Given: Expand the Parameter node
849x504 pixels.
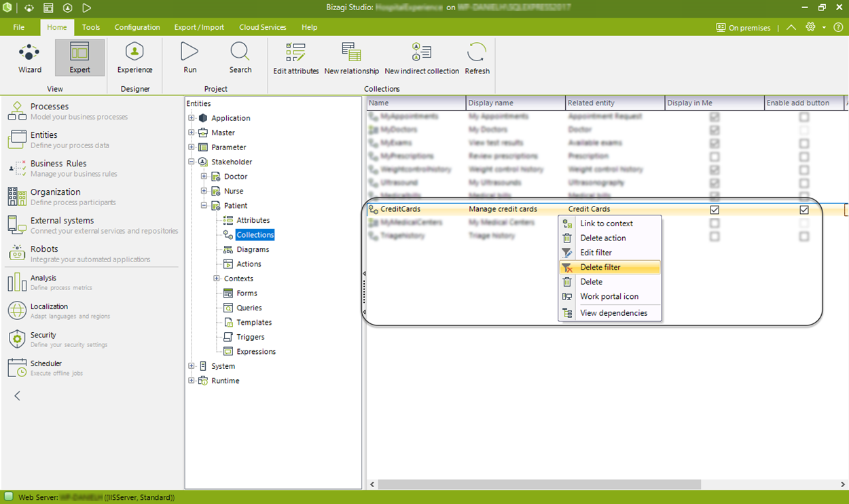Looking at the screenshot, I should [192, 147].
